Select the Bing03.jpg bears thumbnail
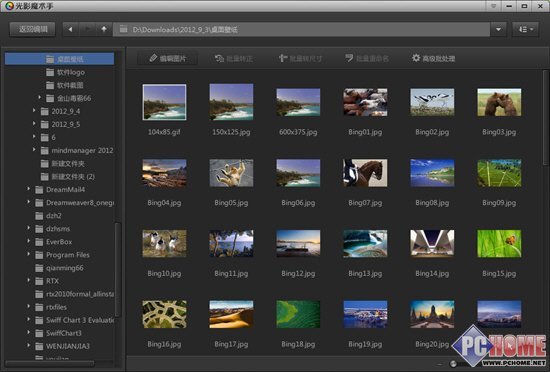The height and width of the screenshot is (372, 550). [499, 102]
